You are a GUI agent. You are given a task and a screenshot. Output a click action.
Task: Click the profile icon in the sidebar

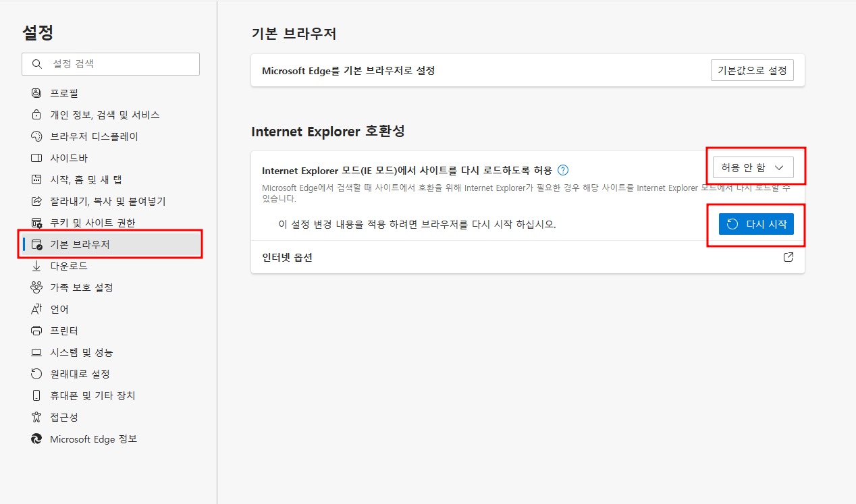point(36,93)
